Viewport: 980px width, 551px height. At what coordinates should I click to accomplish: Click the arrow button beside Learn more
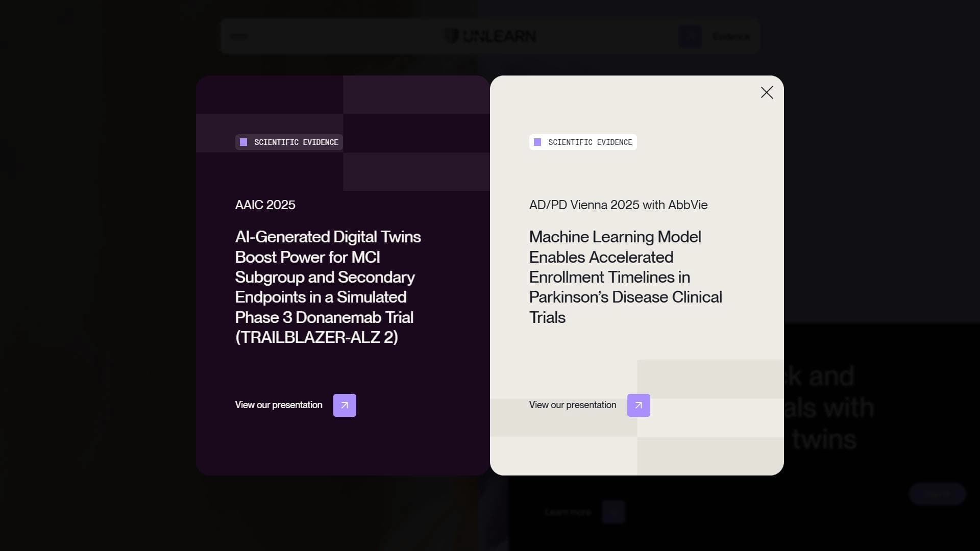[x=614, y=512]
